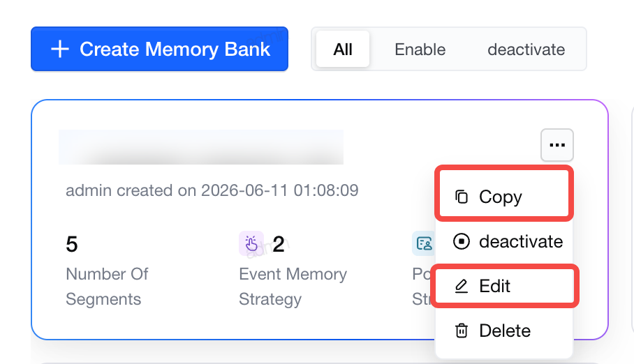Click the copy icon in the menu

(x=462, y=197)
